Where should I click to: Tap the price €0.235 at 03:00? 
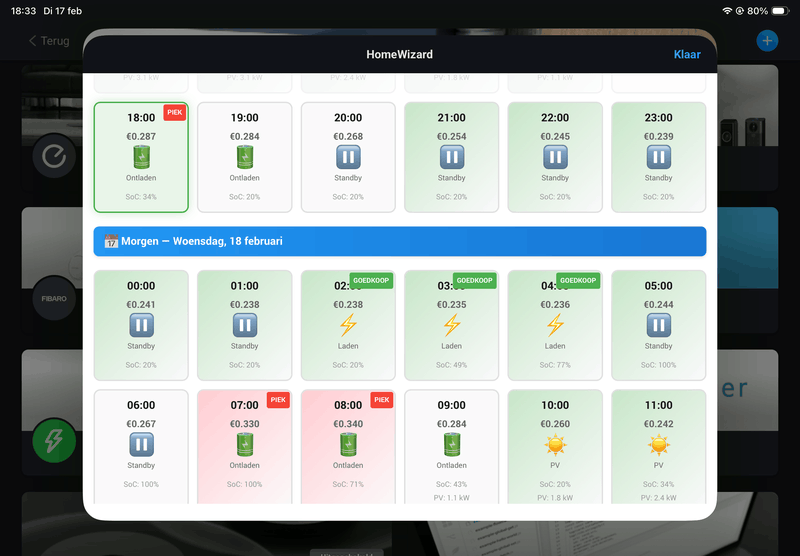click(x=452, y=305)
